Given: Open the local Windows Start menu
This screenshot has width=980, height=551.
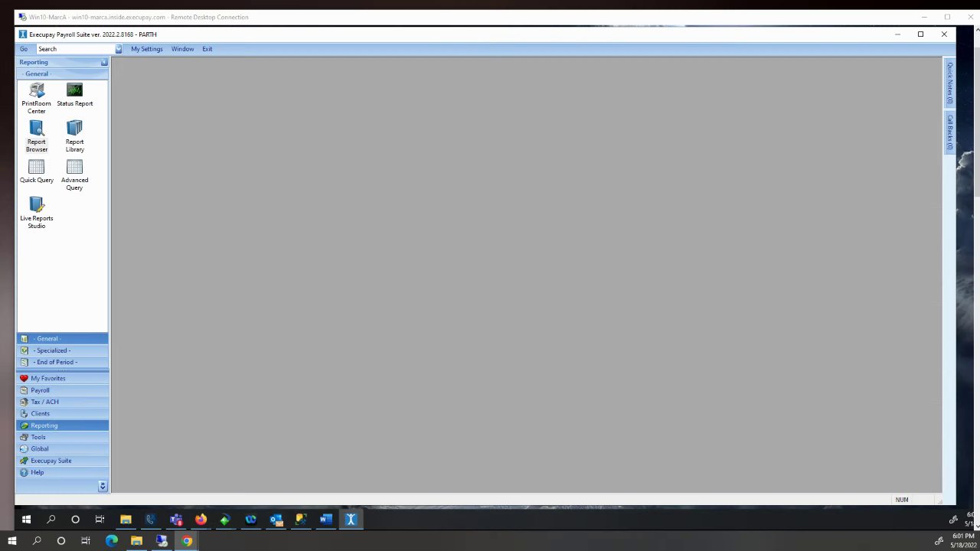Looking at the screenshot, I should [x=11, y=541].
